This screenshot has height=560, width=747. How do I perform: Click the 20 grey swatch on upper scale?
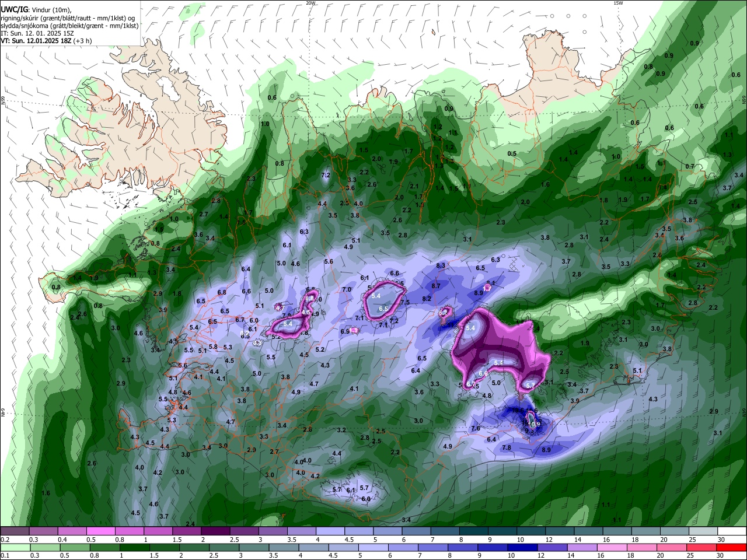(x=675, y=531)
